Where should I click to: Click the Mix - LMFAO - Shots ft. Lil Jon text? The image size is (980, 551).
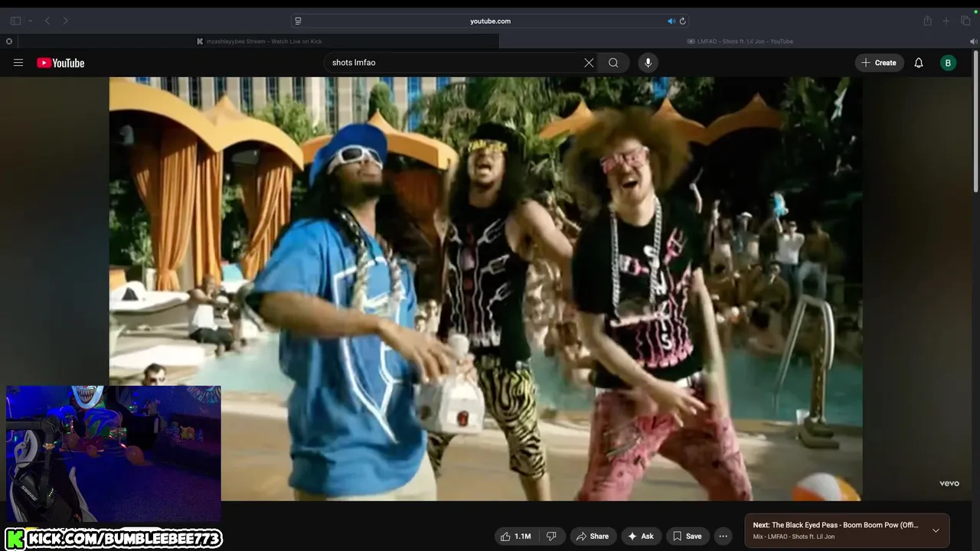coord(794,536)
